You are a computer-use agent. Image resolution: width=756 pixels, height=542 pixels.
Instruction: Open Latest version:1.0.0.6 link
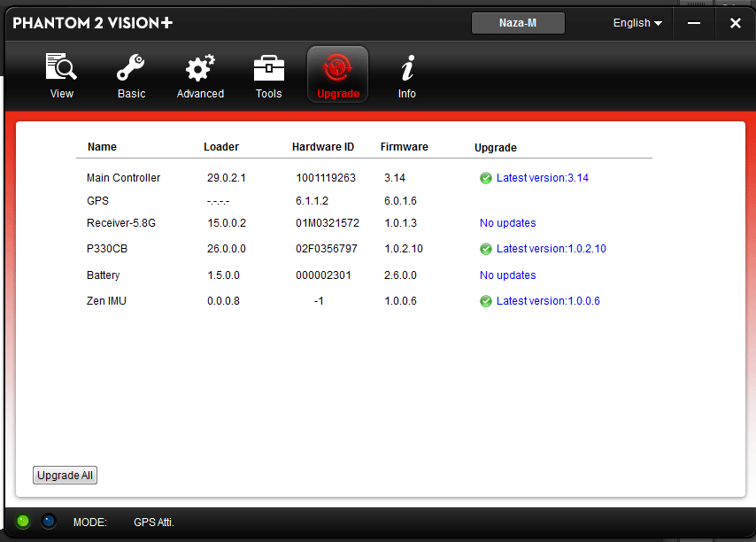point(548,301)
